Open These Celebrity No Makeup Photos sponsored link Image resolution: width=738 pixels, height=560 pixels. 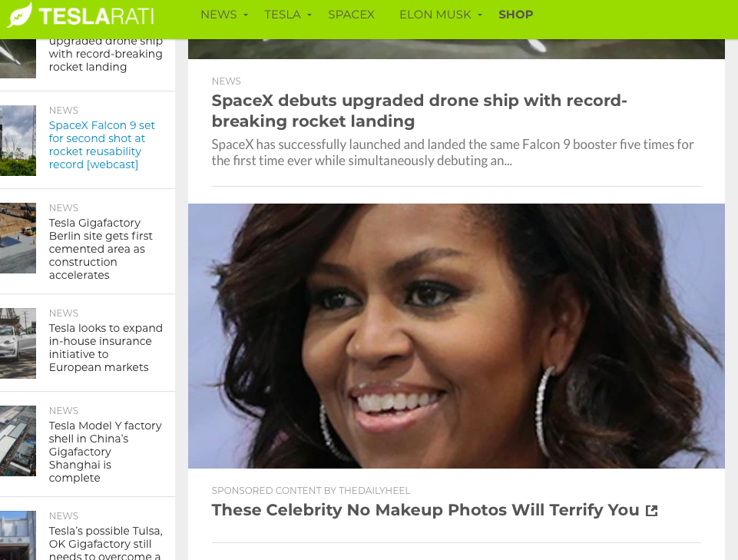(x=425, y=510)
